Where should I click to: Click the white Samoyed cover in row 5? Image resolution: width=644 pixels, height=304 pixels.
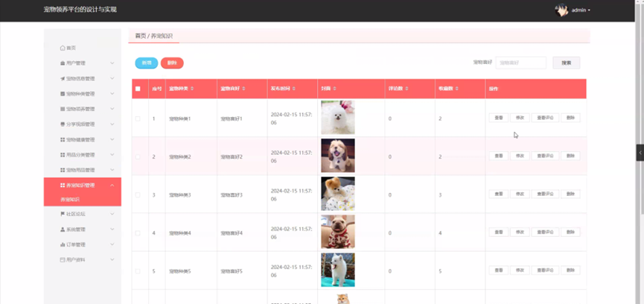pos(338,270)
